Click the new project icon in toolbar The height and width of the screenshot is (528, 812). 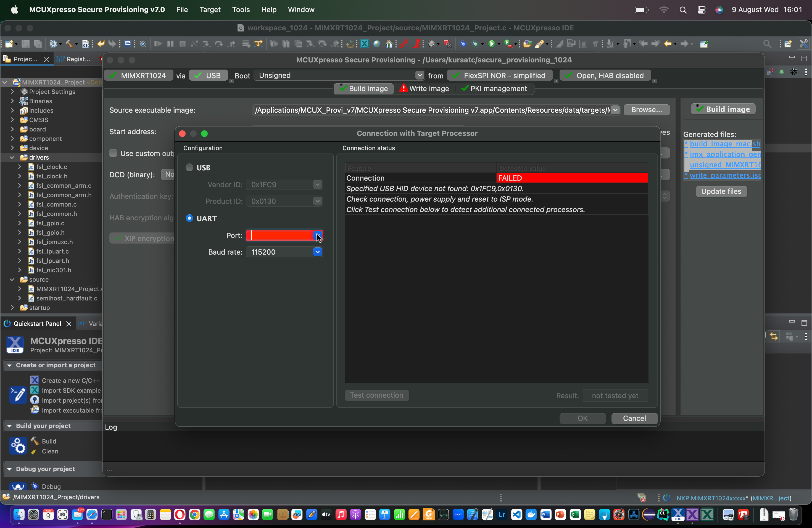(9, 44)
